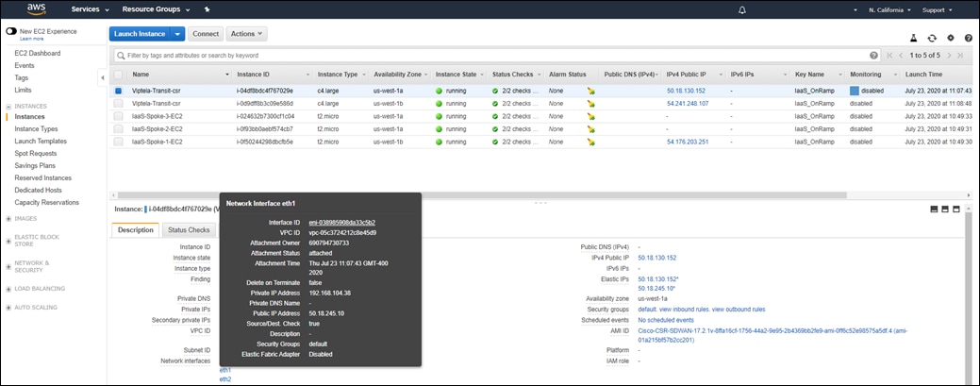Click the pin shortcut icon in header

208,10
